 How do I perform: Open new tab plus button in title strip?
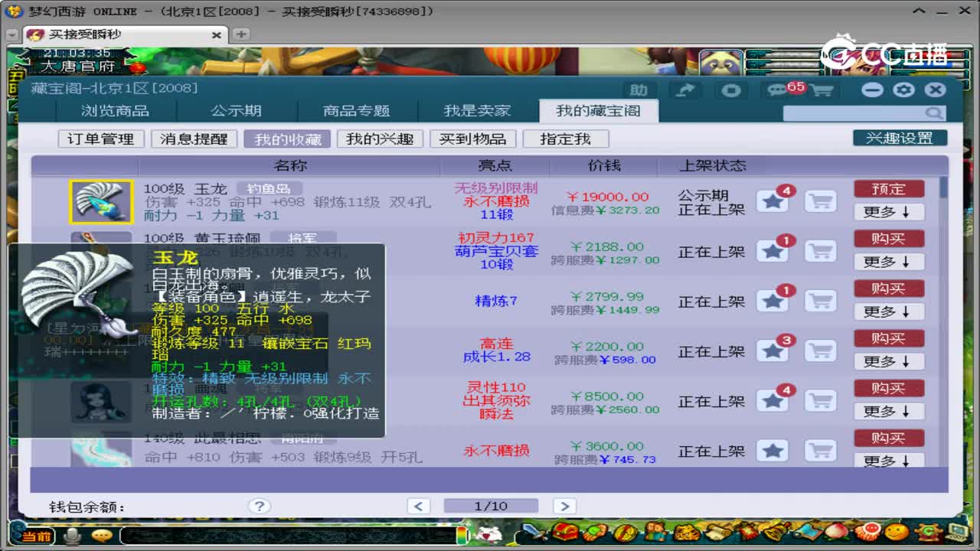(240, 34)
